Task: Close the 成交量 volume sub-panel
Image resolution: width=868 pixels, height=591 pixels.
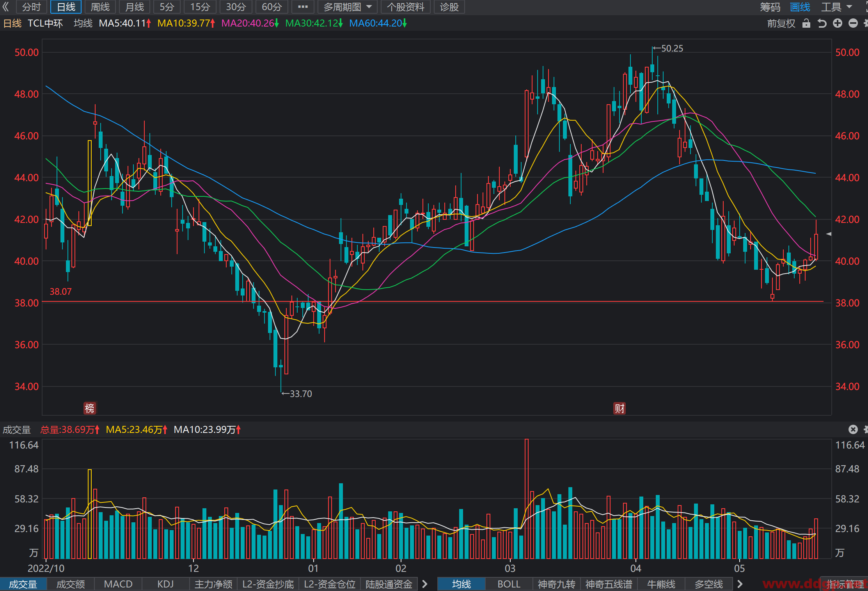Action: point(853,429)
